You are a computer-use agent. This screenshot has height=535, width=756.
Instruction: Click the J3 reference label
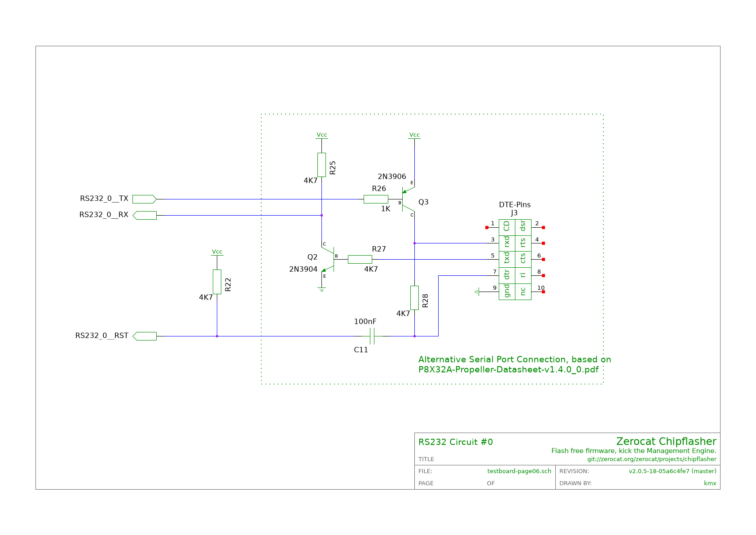coord(514,213)
